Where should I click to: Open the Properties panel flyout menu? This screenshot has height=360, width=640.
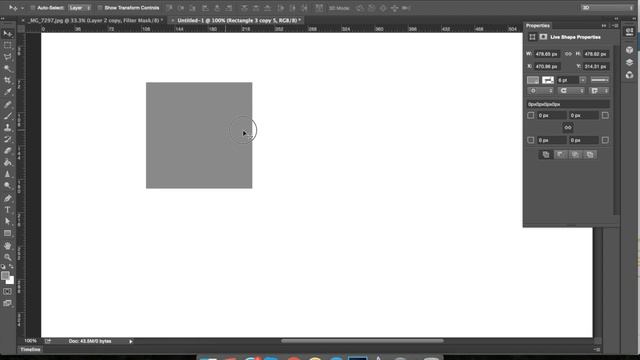[x=615, y=26]
